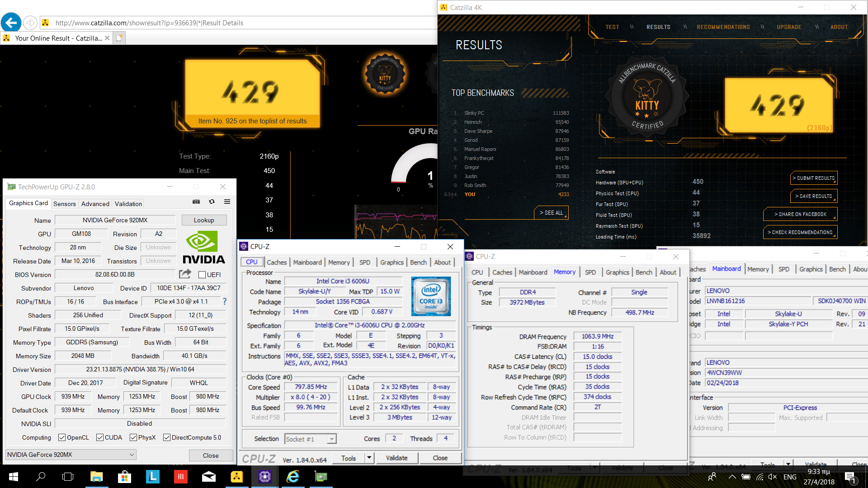The width and height of the screenshot is (868, 488).
Task: Toggle the OpenCL checkbox
Action: tap(62, 437)
